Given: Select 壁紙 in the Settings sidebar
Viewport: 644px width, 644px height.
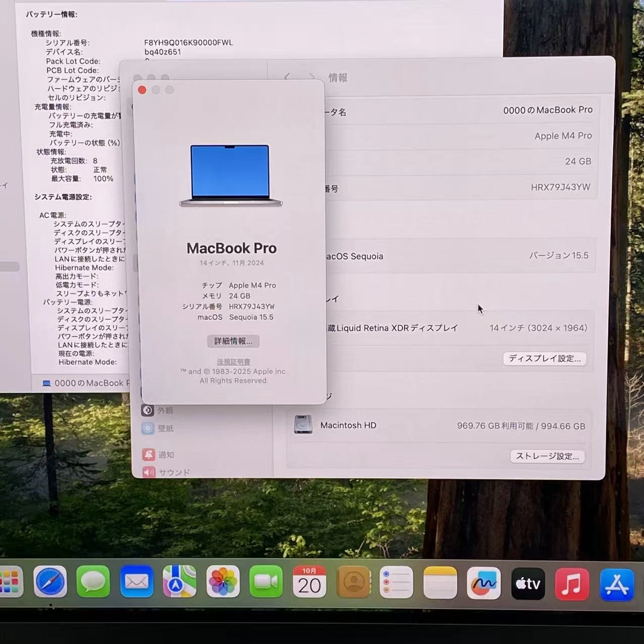Looking at the screenshot, I should click(158, 428).
